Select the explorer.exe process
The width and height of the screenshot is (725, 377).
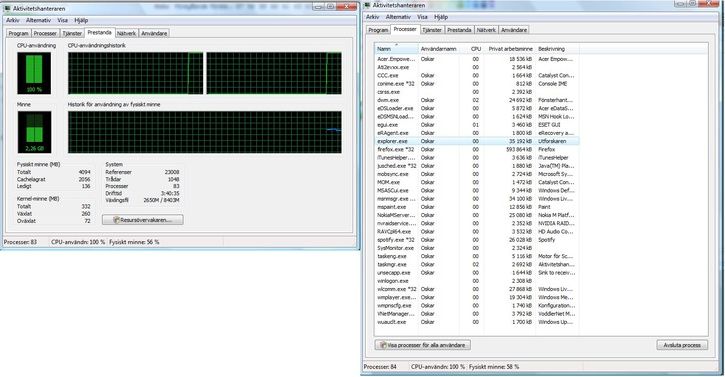[x=477, y=141]
